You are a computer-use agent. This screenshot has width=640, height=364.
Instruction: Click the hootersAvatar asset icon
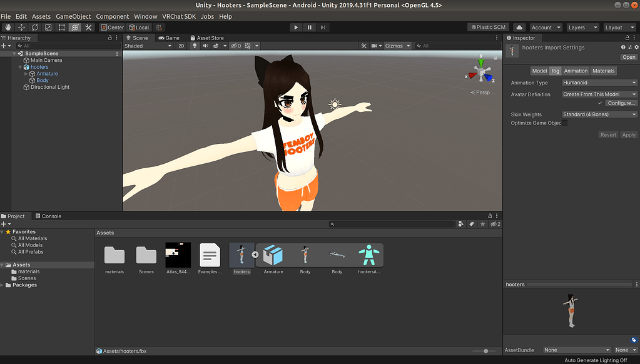point(368,255)
